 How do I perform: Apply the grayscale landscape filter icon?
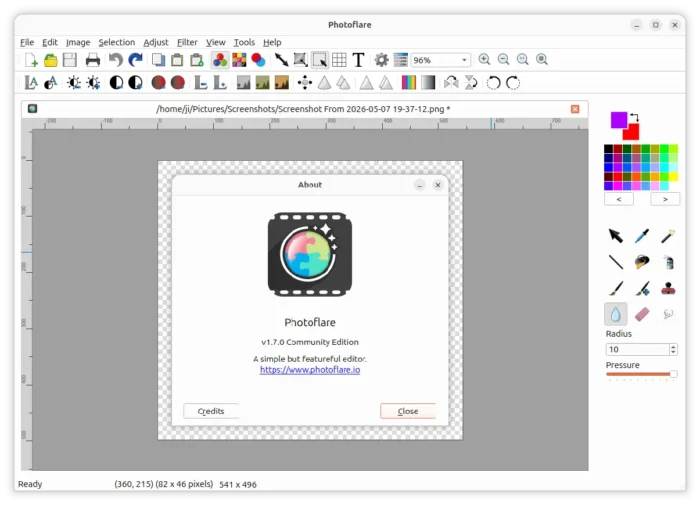pyautogui.click(x=243, y=83)
